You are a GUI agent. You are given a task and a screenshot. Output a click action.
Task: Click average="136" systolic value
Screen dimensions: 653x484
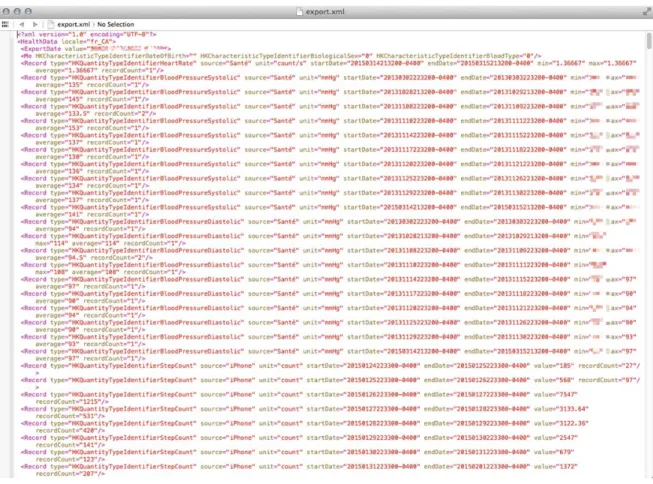coord(59,171)
